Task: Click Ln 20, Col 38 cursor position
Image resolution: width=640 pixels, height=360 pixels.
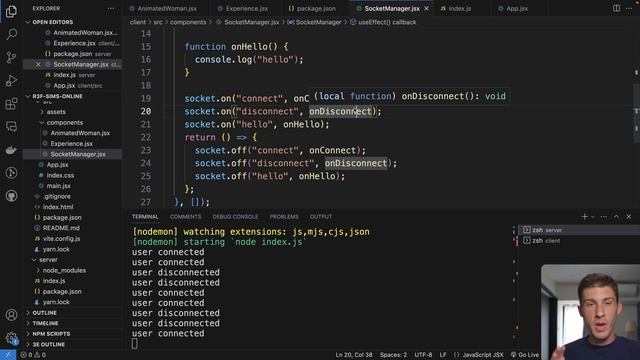Action: [x=354, y=355]
